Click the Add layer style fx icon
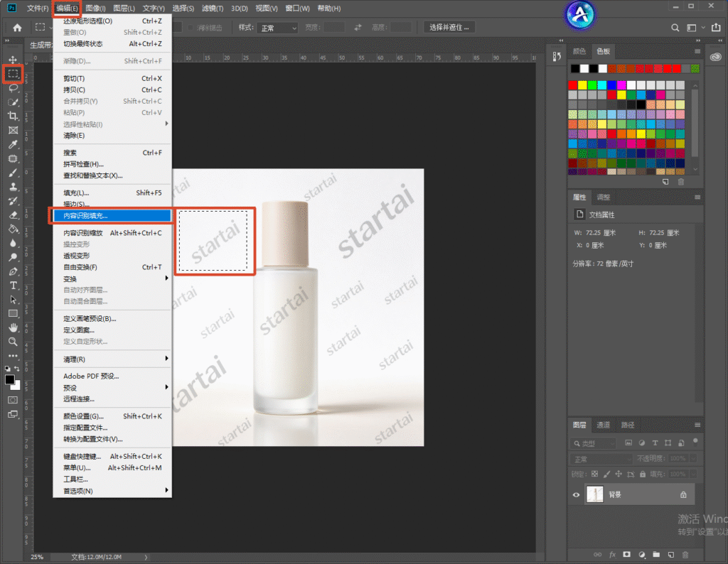The height and width of the screenshot is (564, 728). pos(612,554)
